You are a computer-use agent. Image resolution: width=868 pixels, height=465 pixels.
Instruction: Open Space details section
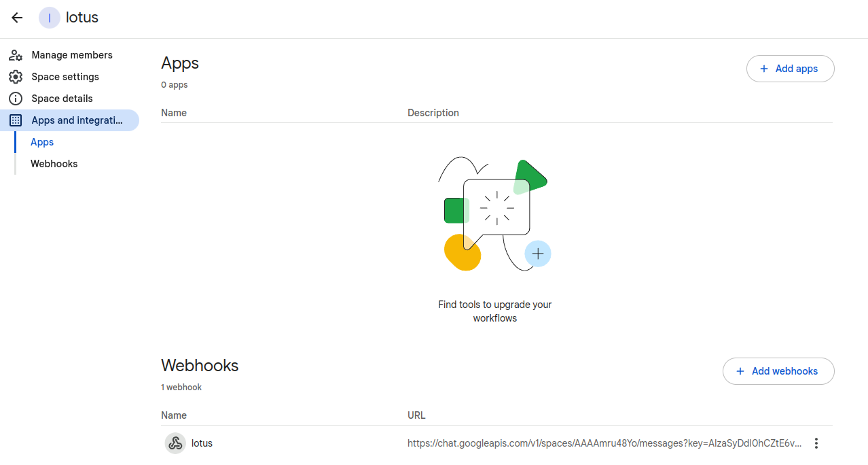[x=62, y=99]
